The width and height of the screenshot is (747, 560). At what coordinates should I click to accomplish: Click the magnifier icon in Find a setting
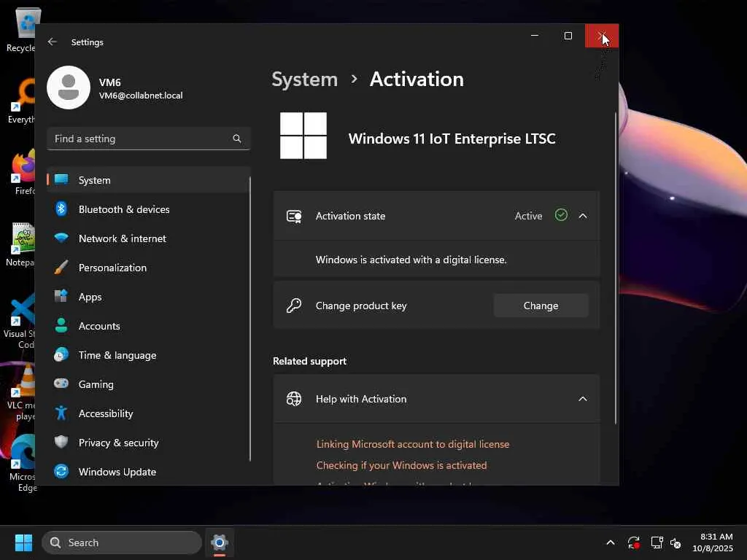[237, 139]
